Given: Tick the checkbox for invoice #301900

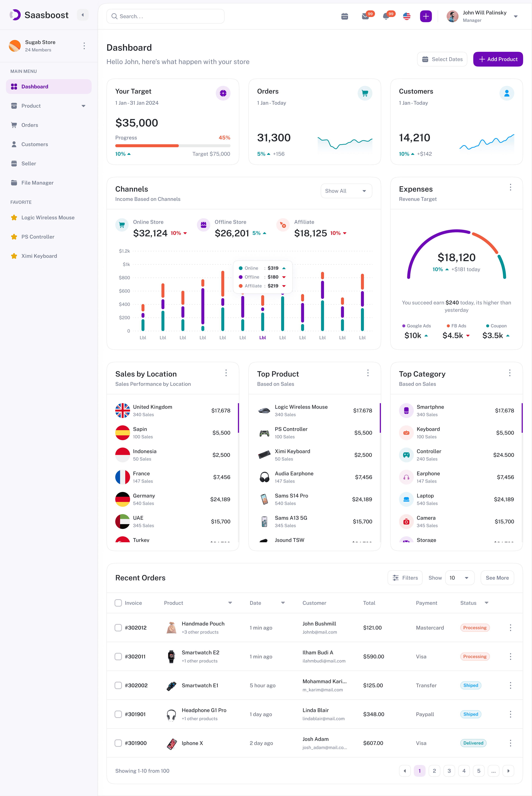Looking at the screenshot, I should click(118, 743).
